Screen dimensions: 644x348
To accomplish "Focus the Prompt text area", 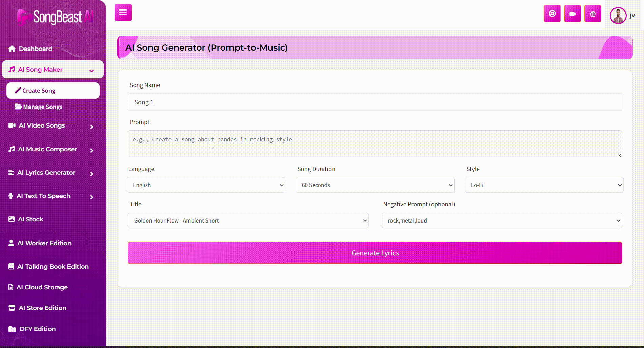I will pos(375,144).
